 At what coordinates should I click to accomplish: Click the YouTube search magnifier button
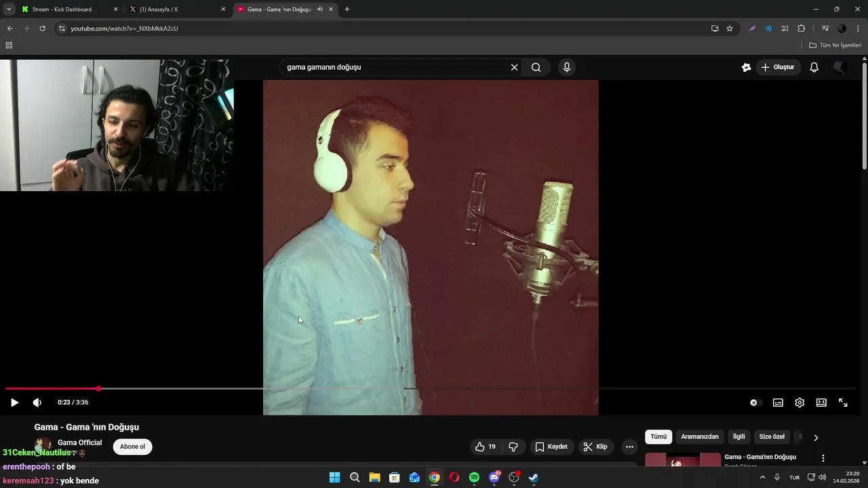click(536, 67)
